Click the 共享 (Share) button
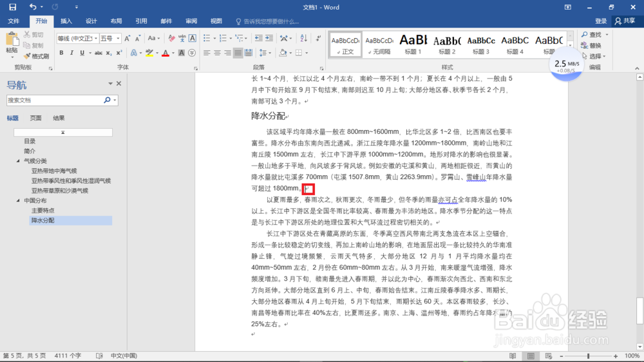 click(625, 21)
